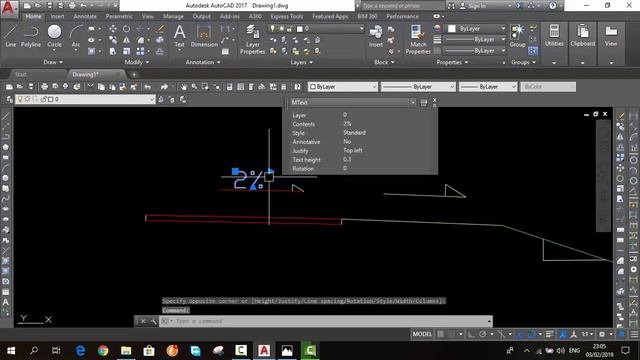640x360 pixels.
Task: Click the Redo arrow in standard toolbar
Action: (164, 87)
